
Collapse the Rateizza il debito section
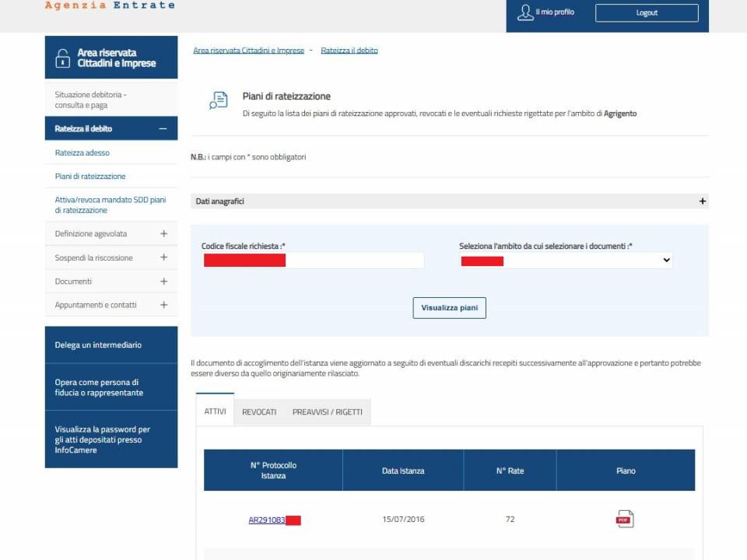[163, 128]
